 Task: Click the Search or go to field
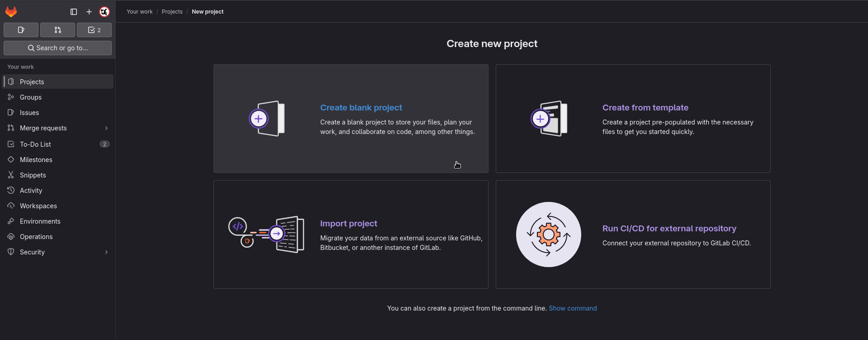point(57,48)
